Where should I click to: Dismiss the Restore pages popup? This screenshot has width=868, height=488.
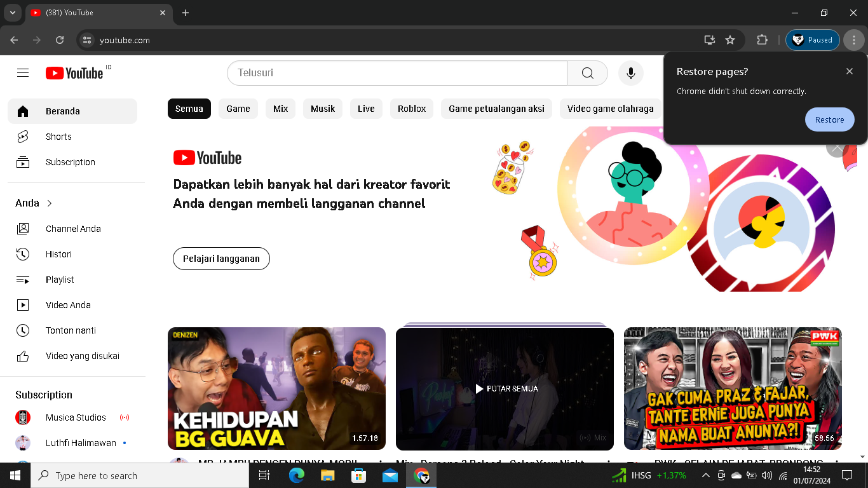tap(850, 71)
